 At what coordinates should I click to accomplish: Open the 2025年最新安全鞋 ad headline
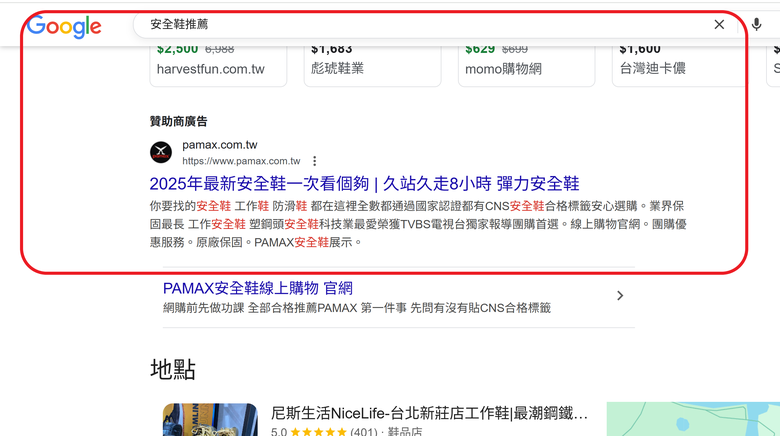(x=364, y=184)
